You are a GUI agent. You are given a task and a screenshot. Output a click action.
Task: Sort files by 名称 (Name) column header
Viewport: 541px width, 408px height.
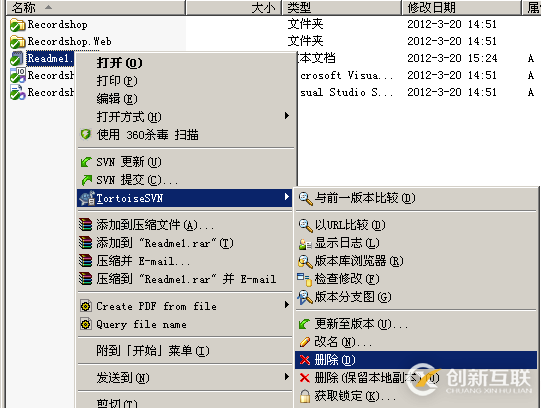click(96, 7)
